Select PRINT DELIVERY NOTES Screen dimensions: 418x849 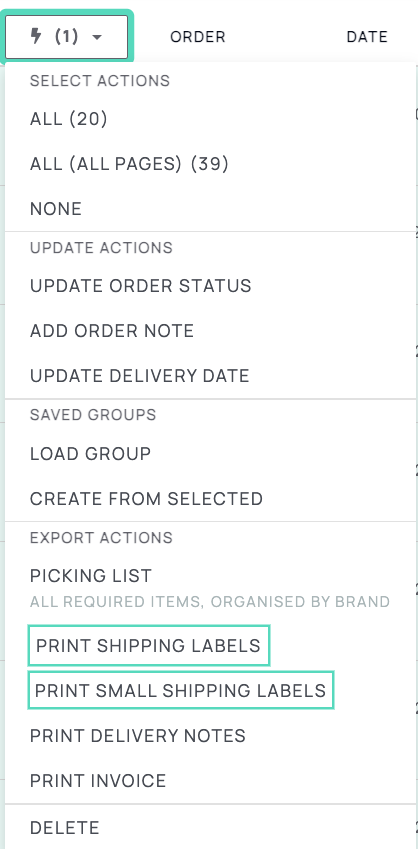click(x=210, y=735)
